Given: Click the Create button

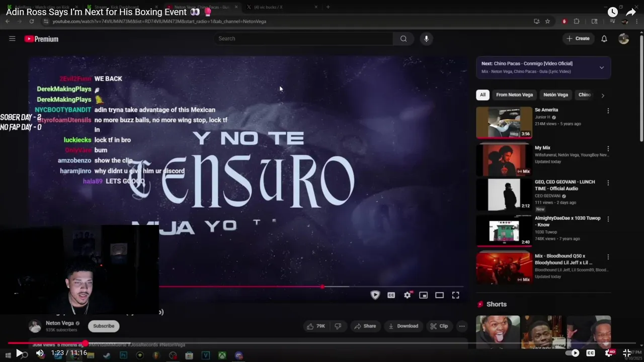Looking at the screenshot, I should coord(578,39).
